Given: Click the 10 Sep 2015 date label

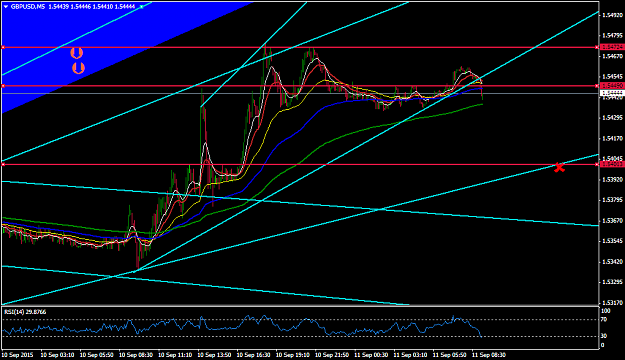Looking at the screenshot, I should (18, 355).
